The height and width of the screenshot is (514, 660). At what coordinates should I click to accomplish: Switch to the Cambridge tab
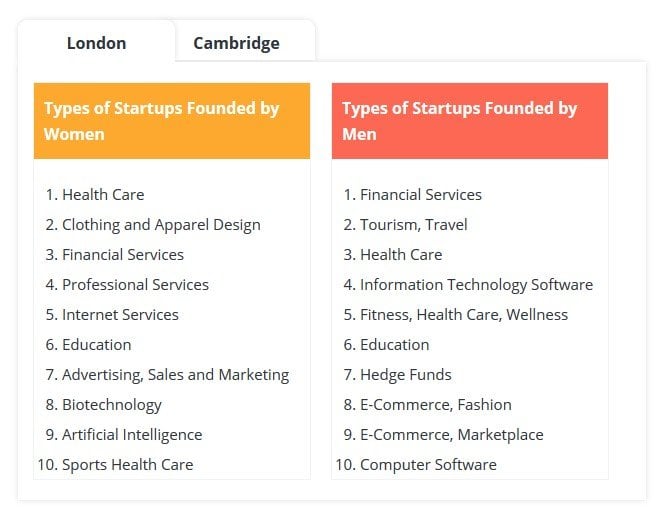pos(236,43)
